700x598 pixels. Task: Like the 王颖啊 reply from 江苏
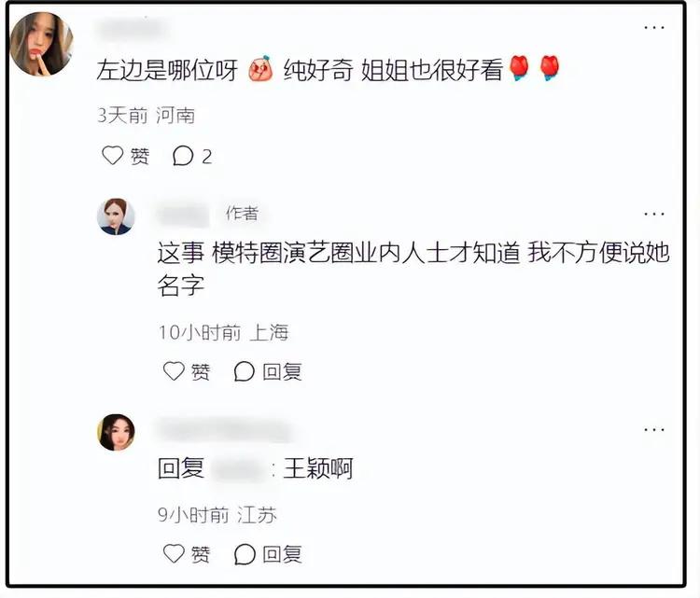187,554
